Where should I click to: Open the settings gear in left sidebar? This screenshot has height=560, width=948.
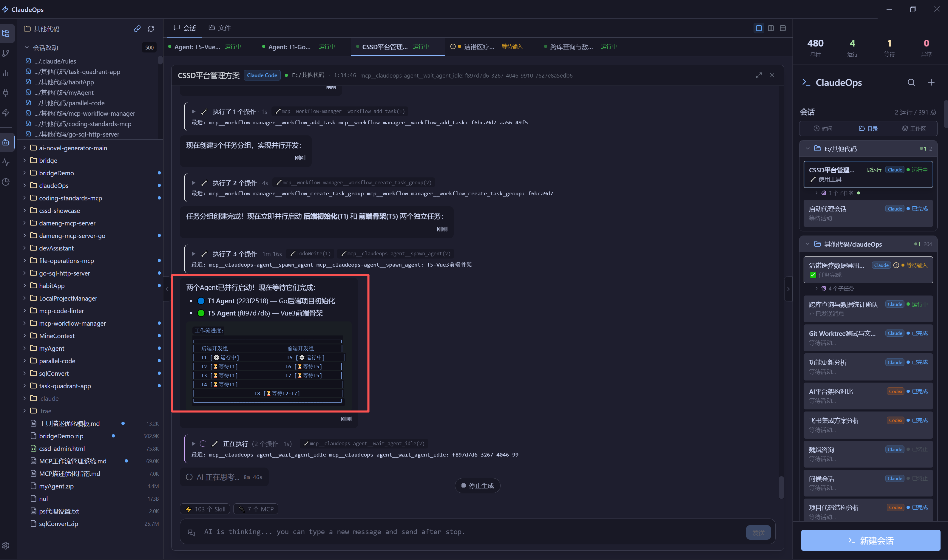(x=6, y=546)
